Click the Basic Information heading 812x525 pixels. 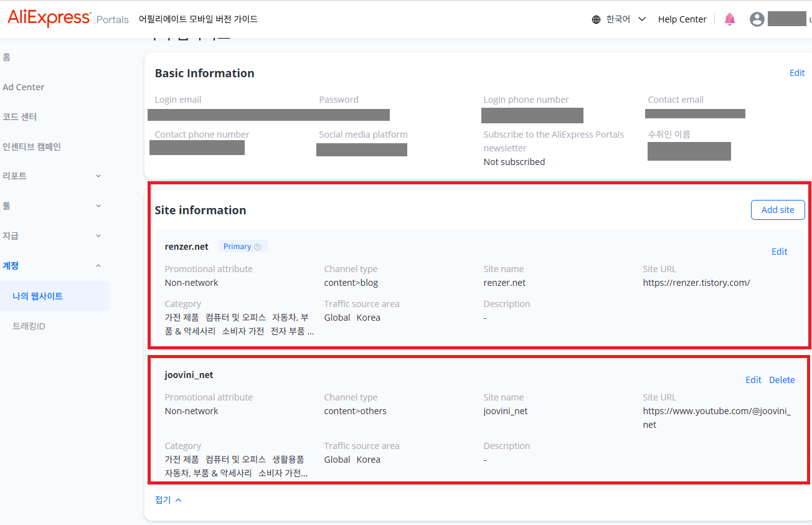(205, 73)
